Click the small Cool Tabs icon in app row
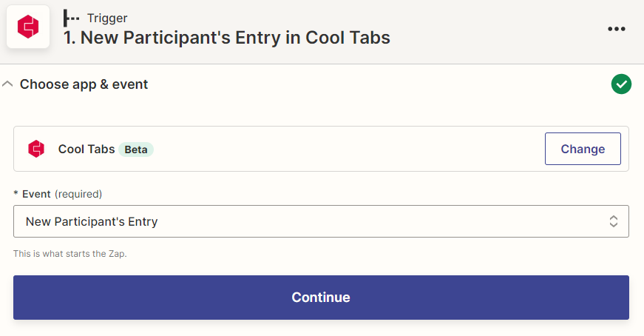644x336 pixels. tap(36, 149)
